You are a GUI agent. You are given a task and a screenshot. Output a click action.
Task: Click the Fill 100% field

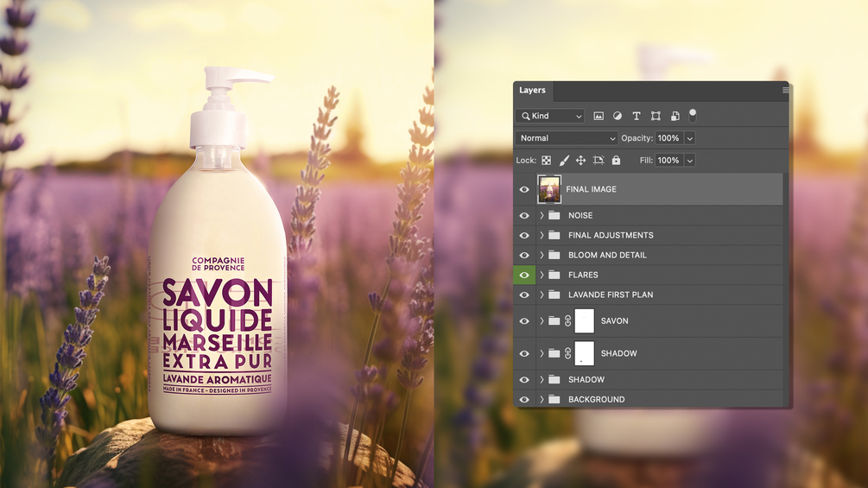pyautogui.click(x=669, y=161)
